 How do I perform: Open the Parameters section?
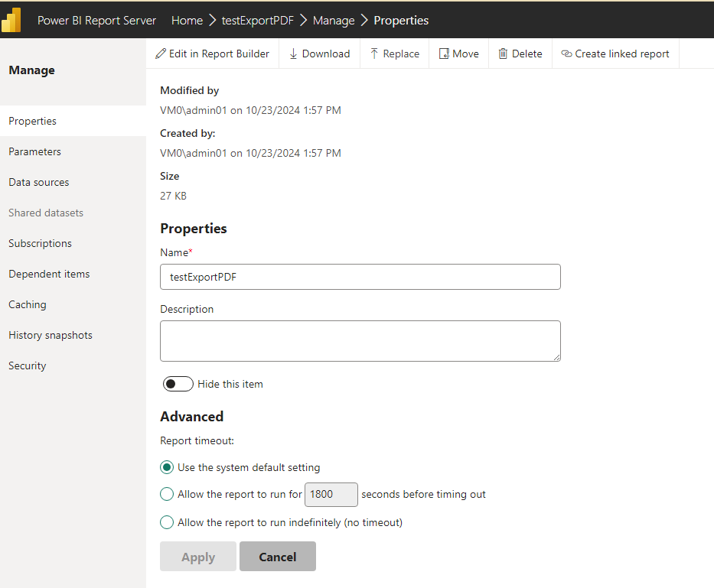[x=73, y=151]
